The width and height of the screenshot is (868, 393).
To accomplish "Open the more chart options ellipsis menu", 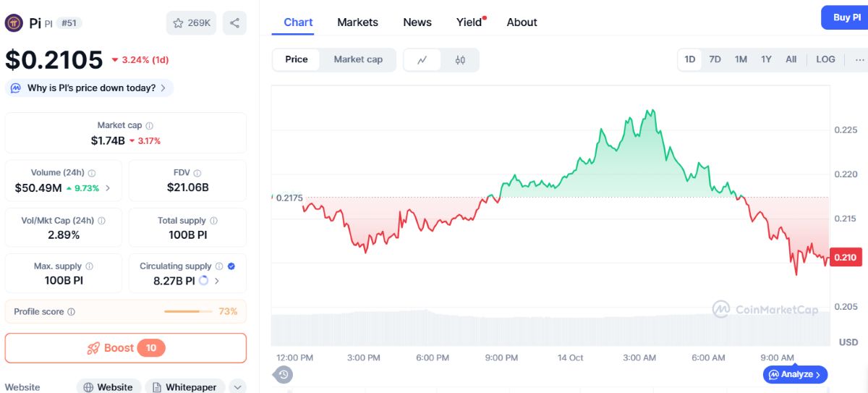I will (x=859, y=59).
